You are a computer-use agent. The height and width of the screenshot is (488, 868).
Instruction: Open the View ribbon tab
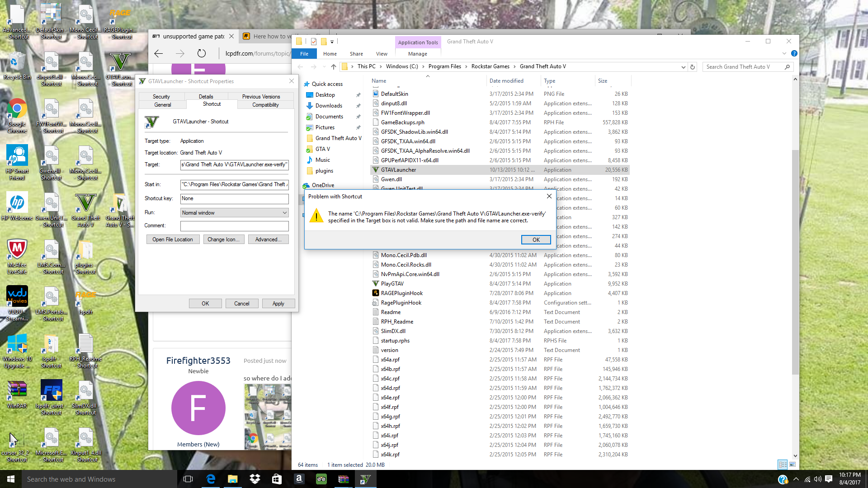click(x=382, y=54)
